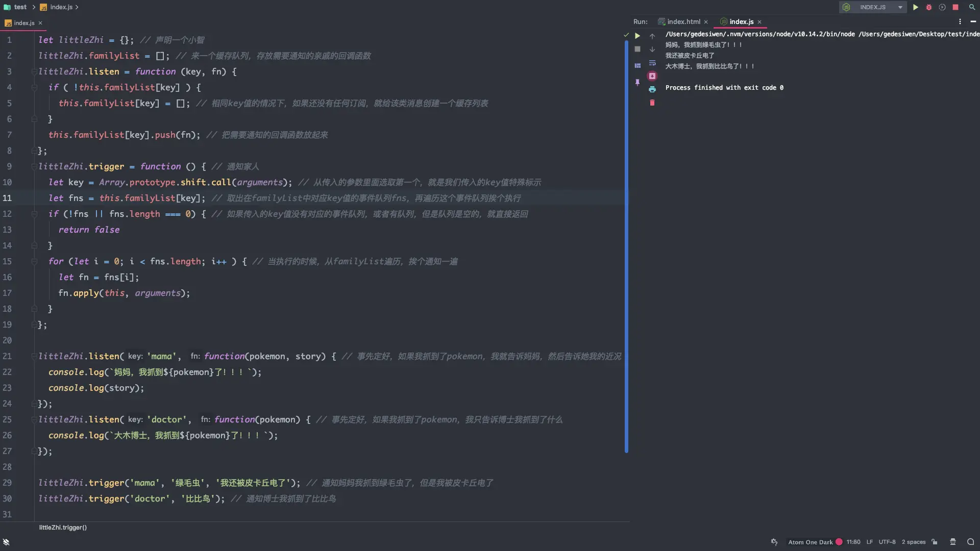Stop the process with red square
This screenshot has height=551, width=980.
point(955,7)
